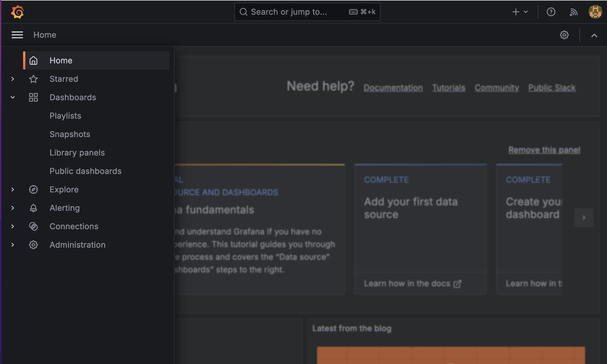Show next setup cards with right arrow
The width and height of the screenshot is (607, 364).
(584, 218)
